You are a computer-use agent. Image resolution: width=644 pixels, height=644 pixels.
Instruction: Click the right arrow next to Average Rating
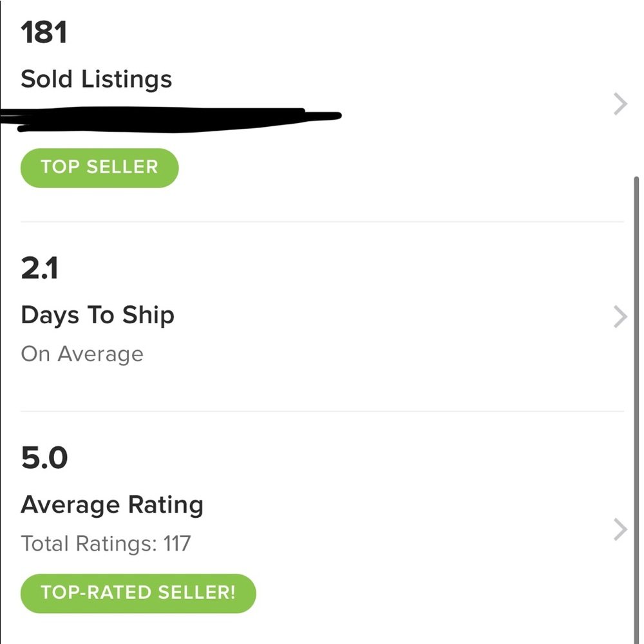pyautogui.click(x=619, y=529)
